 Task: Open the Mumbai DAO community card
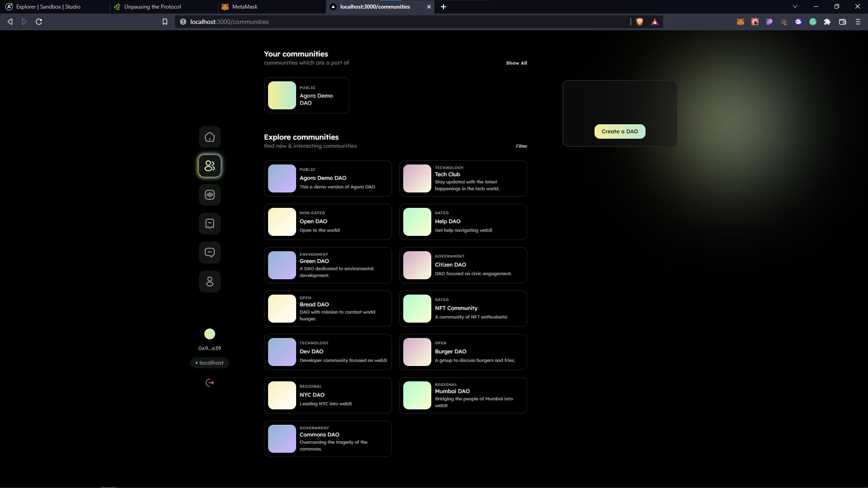(463, 395)
